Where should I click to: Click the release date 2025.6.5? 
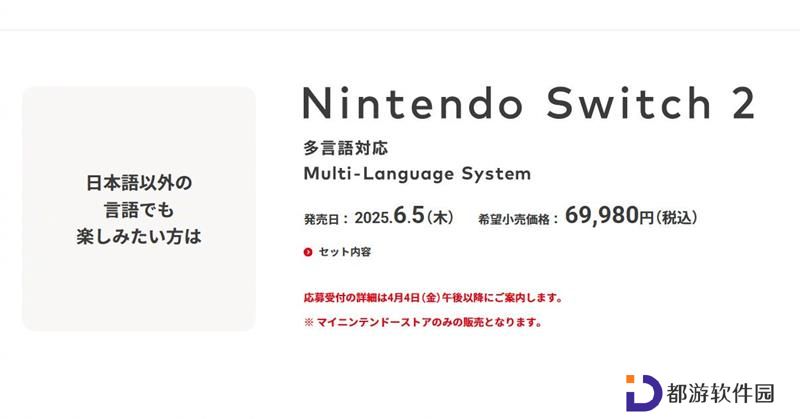pos(389,216)
